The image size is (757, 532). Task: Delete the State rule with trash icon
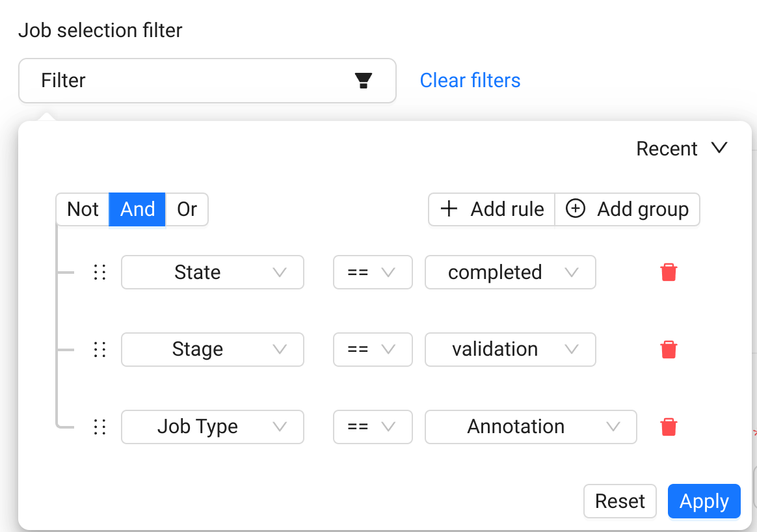point(669,272)
